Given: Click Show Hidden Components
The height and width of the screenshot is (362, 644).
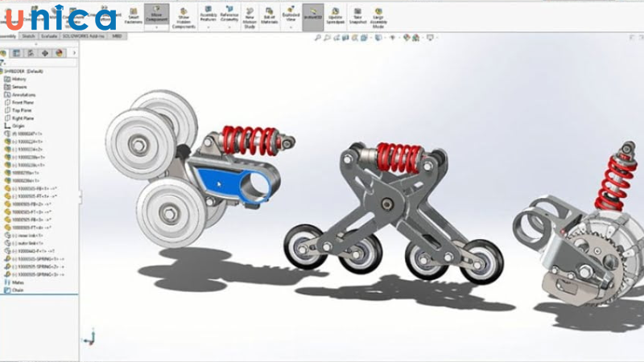Looking at the screenshot, I should click(184, 19).
